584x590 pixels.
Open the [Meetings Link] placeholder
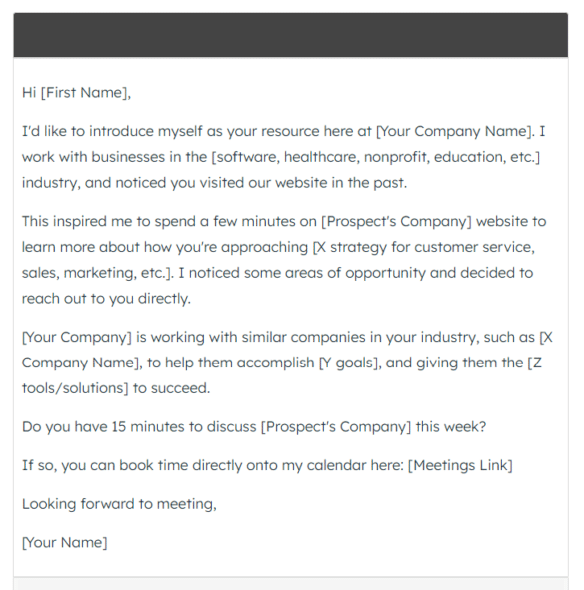pos(460,465)
